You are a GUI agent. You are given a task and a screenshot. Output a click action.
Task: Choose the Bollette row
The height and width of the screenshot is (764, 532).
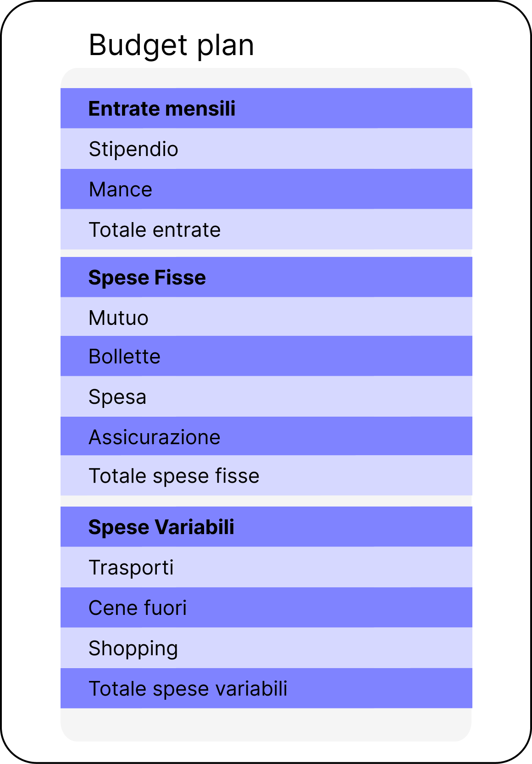click(x=266, y=356)
